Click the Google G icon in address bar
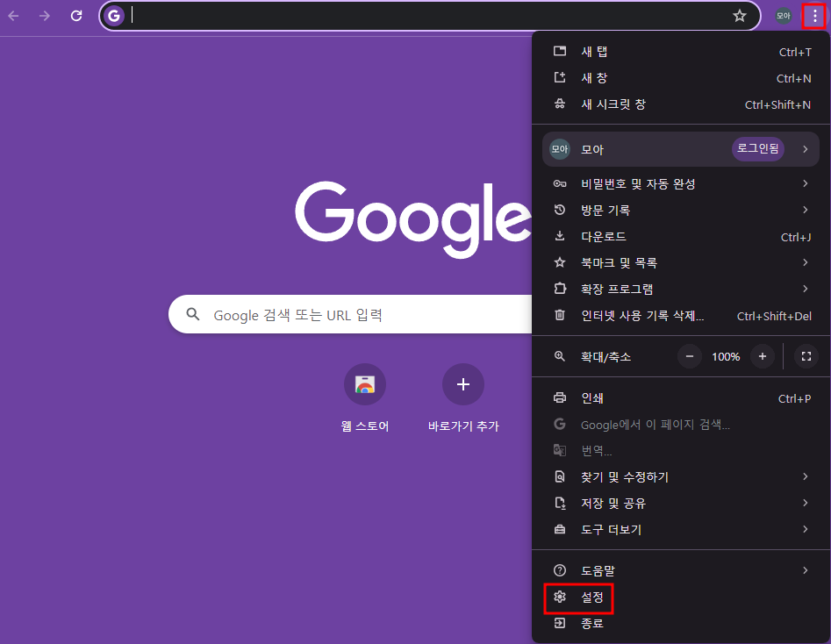 114,16
